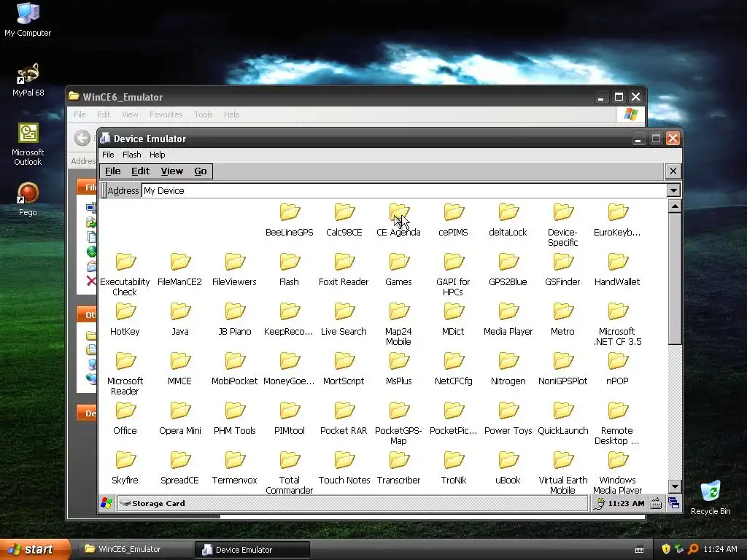Click Back button in WinCE6_Emulator window

[x=82, y=138]
